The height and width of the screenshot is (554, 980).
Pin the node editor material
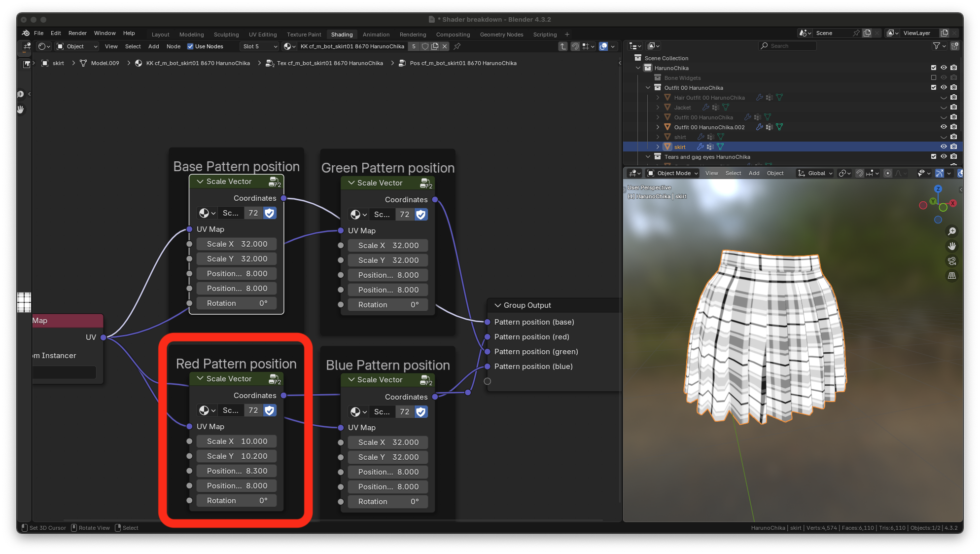point(457,46)
